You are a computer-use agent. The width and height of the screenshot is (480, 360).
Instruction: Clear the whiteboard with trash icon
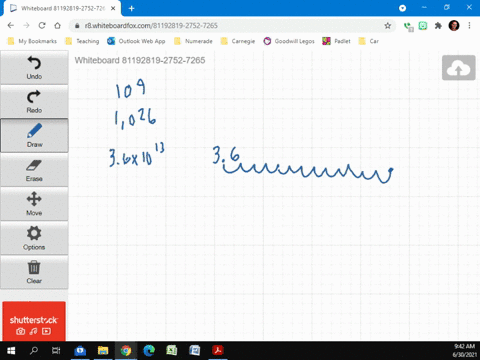click(x=34, y=272)
